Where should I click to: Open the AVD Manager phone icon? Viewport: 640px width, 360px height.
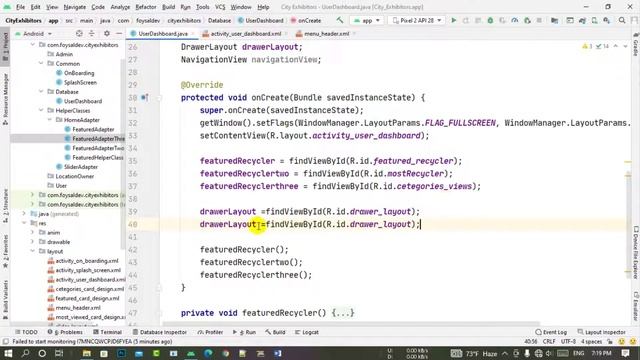pos(595,20)
